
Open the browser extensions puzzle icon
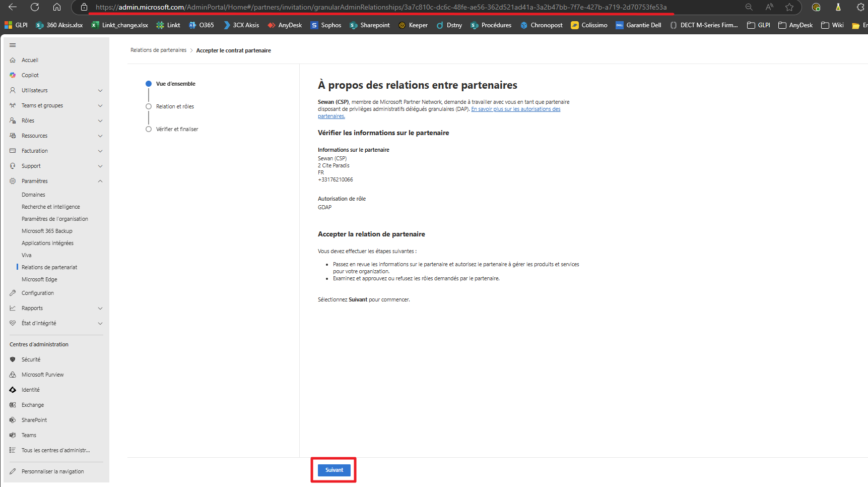[x=860, y=7]
